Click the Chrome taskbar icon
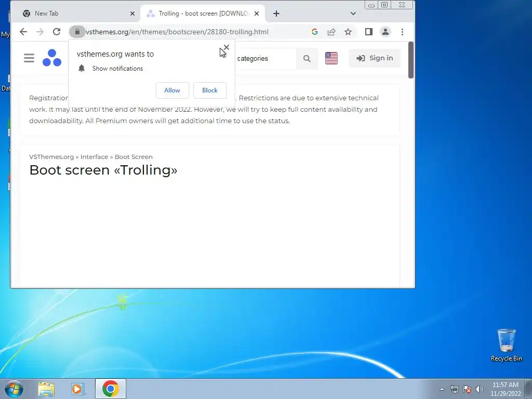The width and height of the screenshot is (532, 399). 110,389
